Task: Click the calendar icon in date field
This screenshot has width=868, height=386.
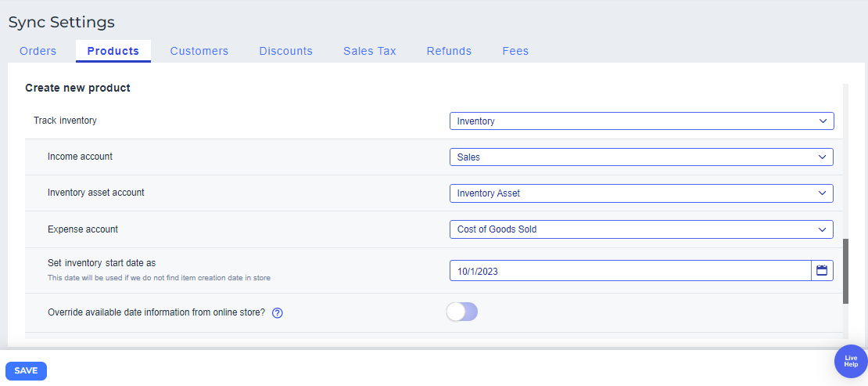Action: tap(822, 271)
